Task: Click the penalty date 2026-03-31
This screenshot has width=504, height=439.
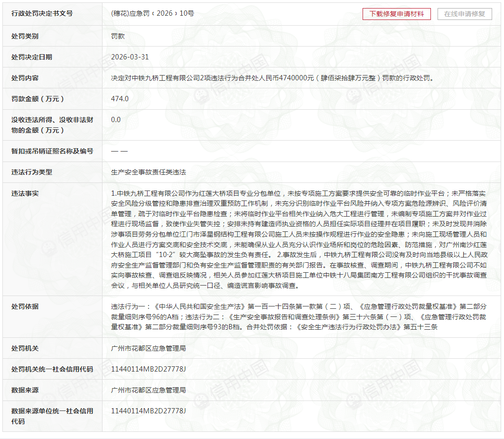Action: (130, 57)
